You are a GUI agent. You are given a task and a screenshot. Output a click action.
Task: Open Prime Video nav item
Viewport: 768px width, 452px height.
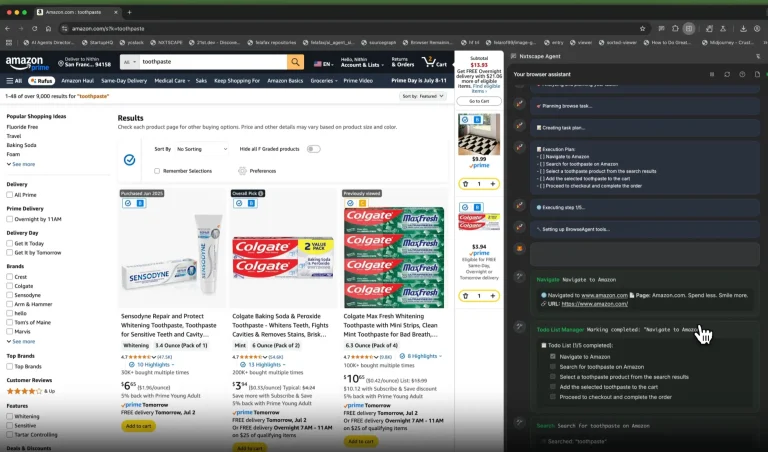(x=358, y=81)
